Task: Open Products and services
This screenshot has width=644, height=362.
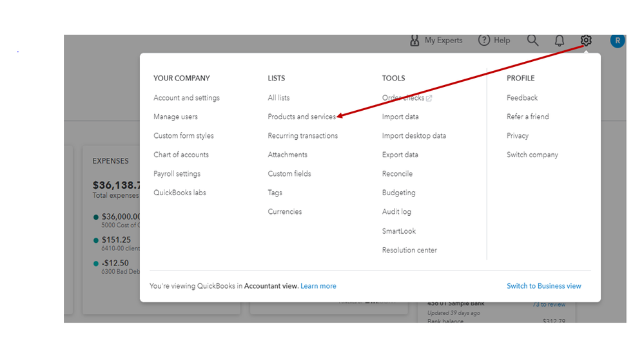Action: pyautogui.click(x=302, y=117)
